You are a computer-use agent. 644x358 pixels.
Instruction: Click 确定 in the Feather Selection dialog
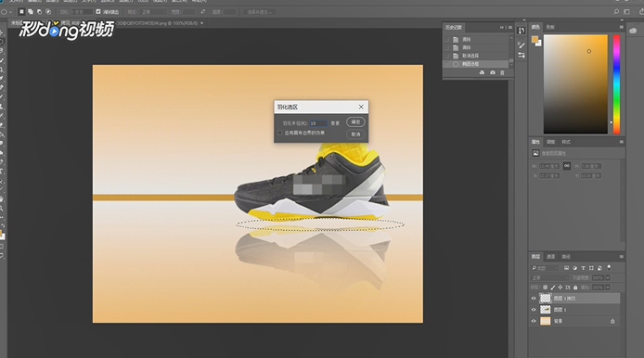click(x=355, y=121)
